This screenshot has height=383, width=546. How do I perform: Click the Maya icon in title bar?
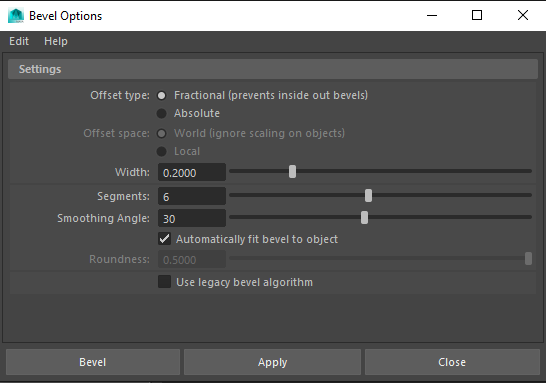(16, 16)
